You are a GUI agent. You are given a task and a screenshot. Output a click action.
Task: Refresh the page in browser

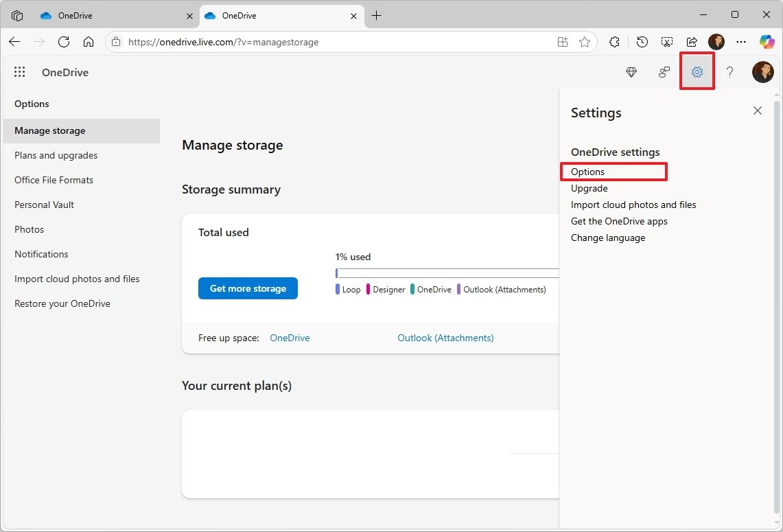[64, 42]
